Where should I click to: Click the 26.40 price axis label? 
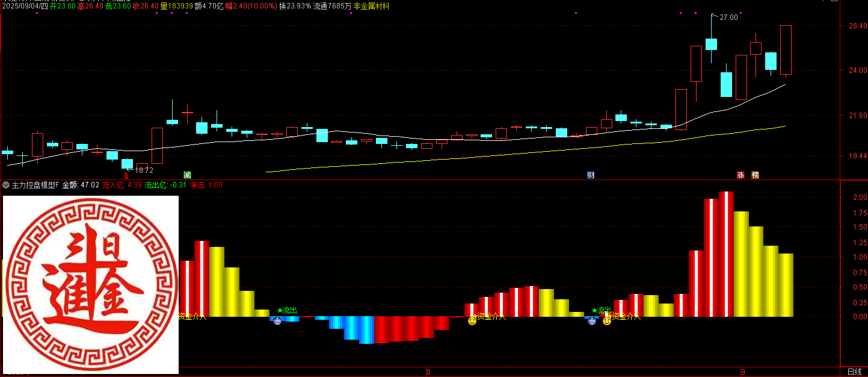pos(858,26)
